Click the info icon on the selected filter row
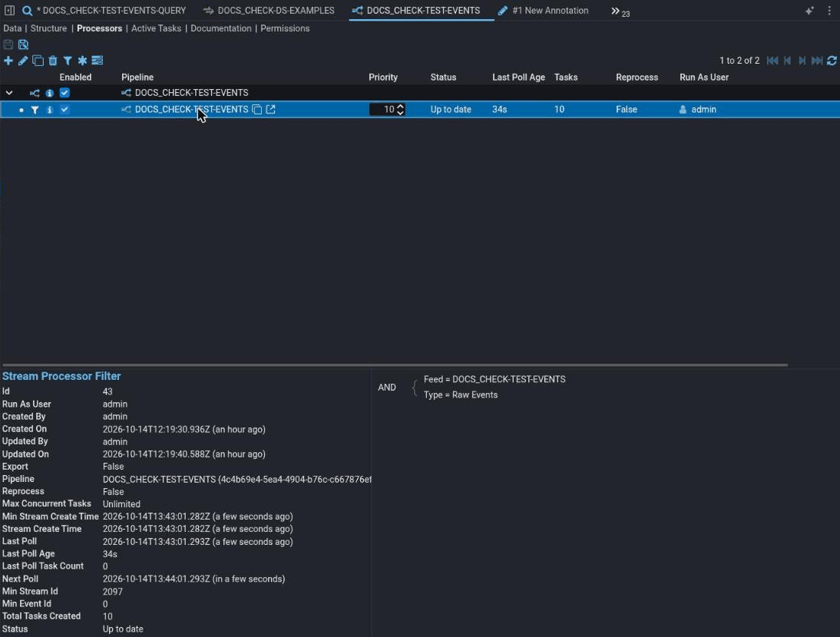The image size is (840, 637). point(49,110)
